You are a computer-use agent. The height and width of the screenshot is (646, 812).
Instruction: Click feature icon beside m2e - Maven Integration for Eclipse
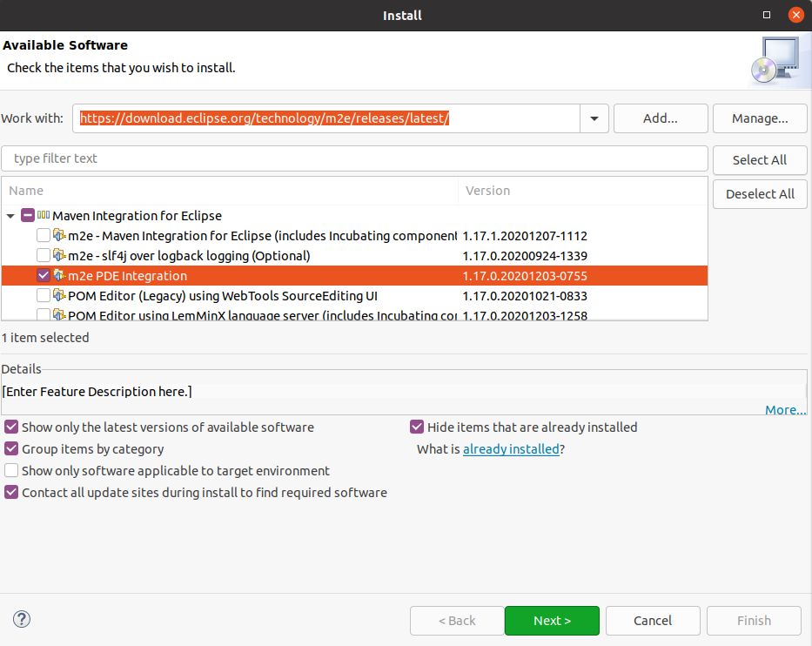[x=59, y=235]
